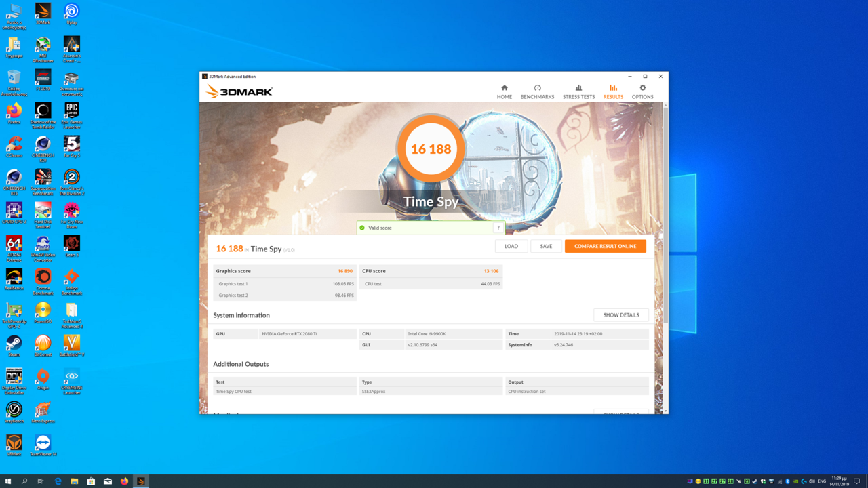Click the RealBench desktop icon
This screenshot has width=868, height=488.
click(x=14, y=279)
